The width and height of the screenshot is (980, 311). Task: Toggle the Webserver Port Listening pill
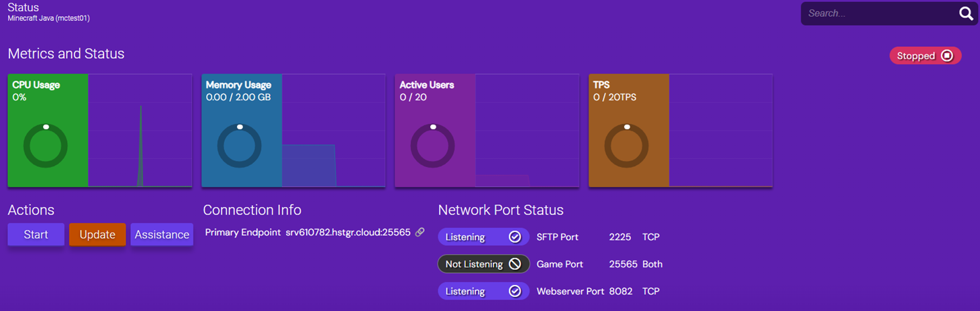click(x=483, y=292)
